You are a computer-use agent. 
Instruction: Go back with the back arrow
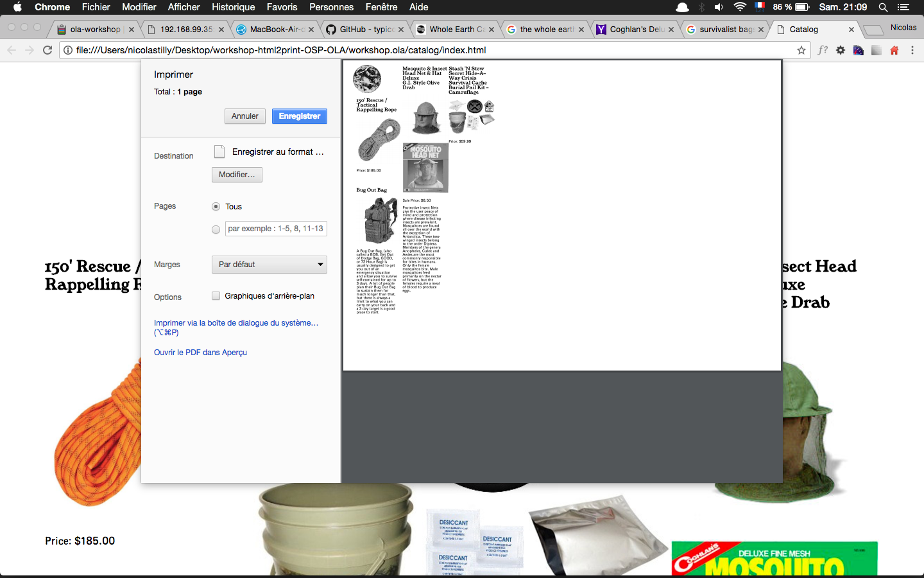[x=12, y=50]
